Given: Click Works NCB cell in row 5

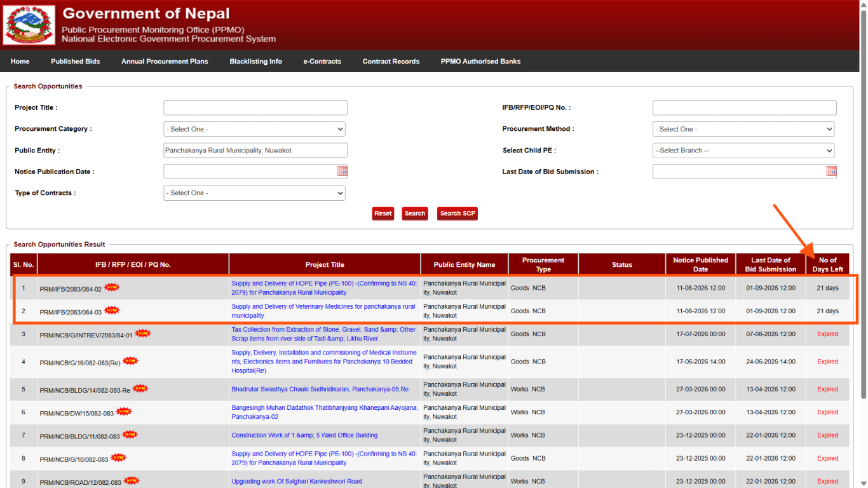Looking at the screenshot, I should tap(543, 389).
